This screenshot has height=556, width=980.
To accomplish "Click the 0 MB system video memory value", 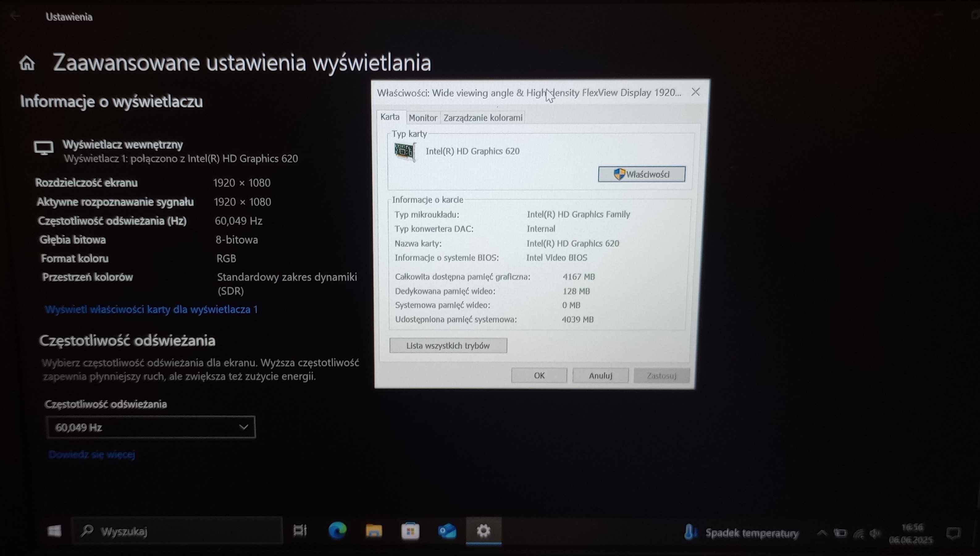I will click(x=571, y=305).
